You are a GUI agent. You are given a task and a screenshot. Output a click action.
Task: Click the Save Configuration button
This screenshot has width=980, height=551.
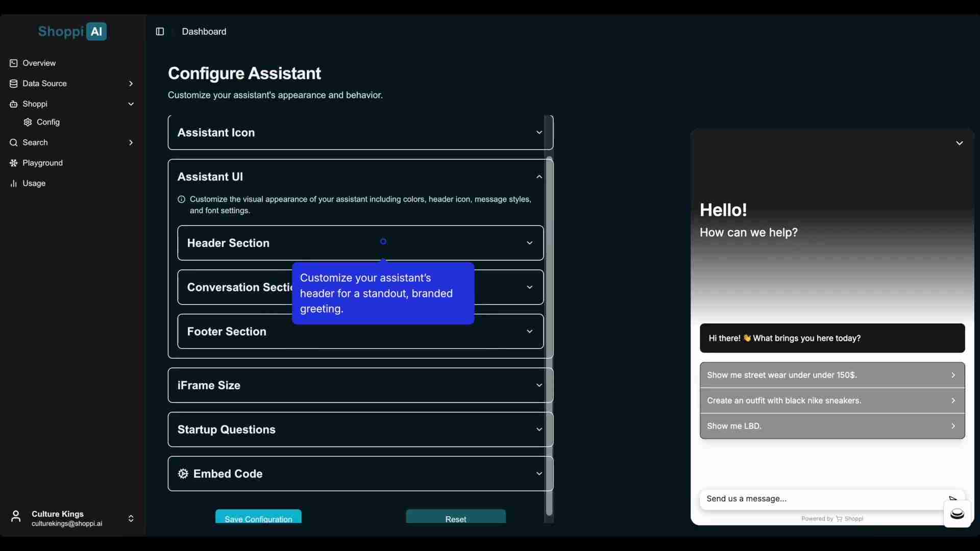click(258, 517)
